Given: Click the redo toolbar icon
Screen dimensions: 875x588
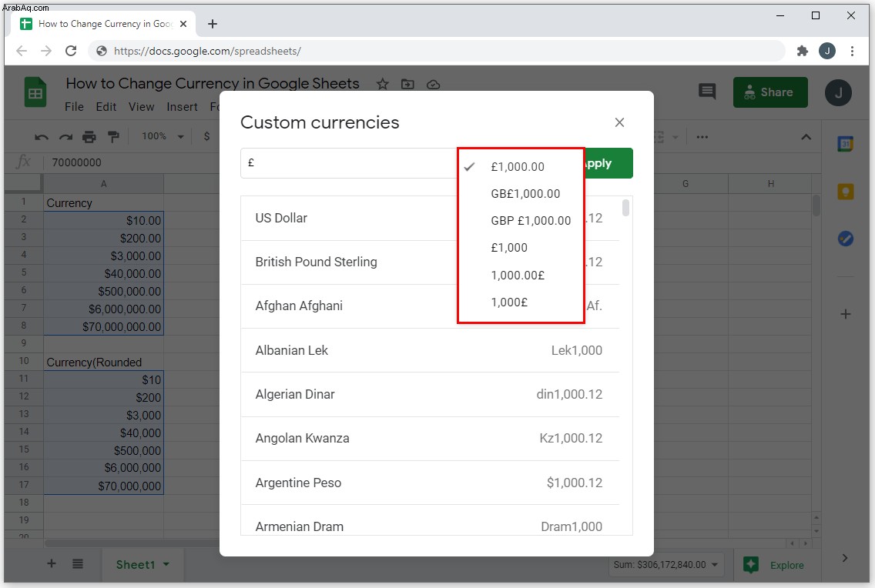Looking at the screenshot, I should click(65, 136).
